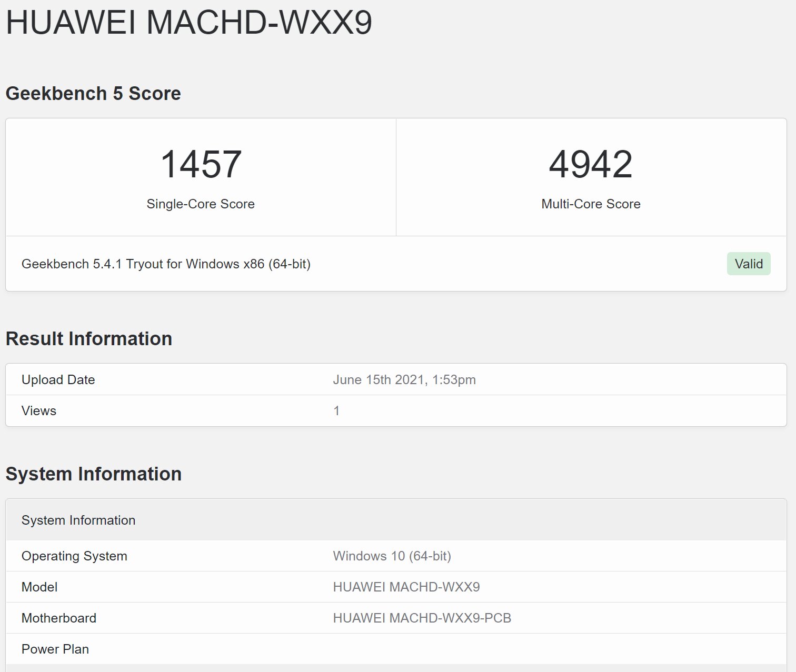Click the large System Information section heading

[94, 474]
